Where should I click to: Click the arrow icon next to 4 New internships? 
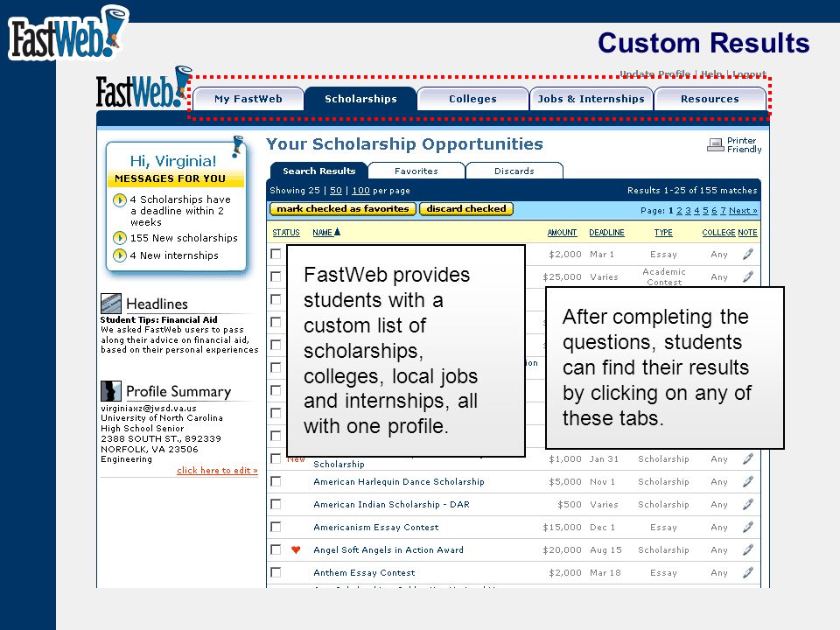coord(120,255)
